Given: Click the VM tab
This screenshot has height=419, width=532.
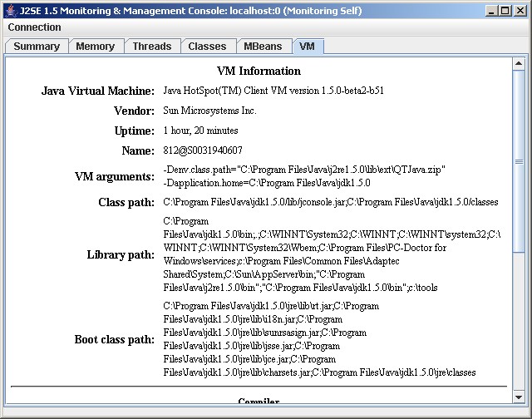Looking at the screenshot, I should [308, 47].
